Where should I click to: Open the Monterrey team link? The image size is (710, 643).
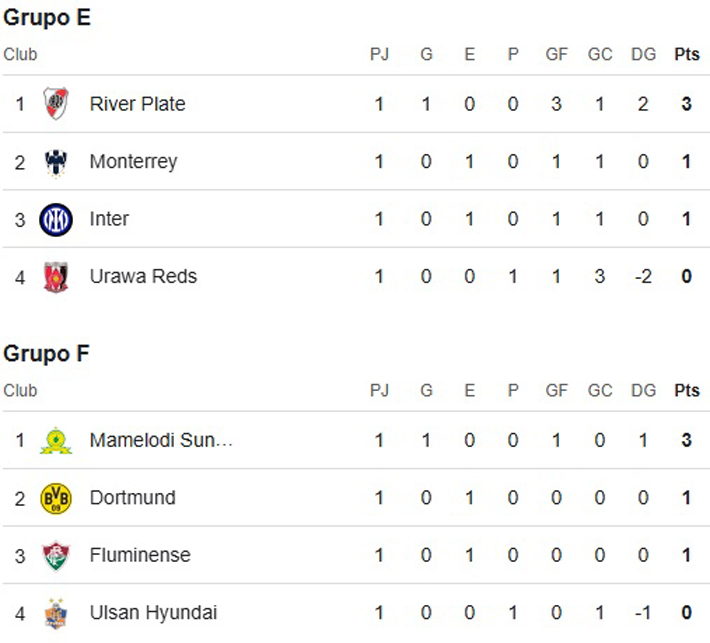[134, 162]
